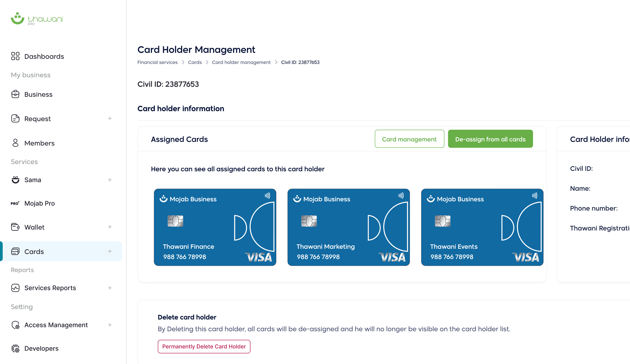Click the Thawani Finance card's Visa logo
Viewport: 630px width, 364px height.
258,257
